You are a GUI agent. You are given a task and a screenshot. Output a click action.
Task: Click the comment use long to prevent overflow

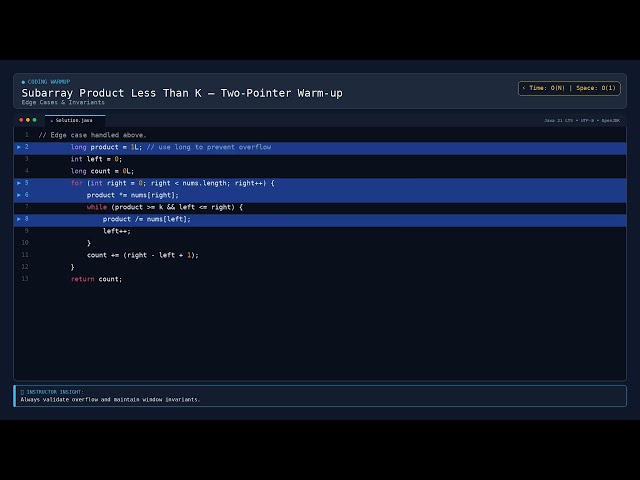coord(209,147)
